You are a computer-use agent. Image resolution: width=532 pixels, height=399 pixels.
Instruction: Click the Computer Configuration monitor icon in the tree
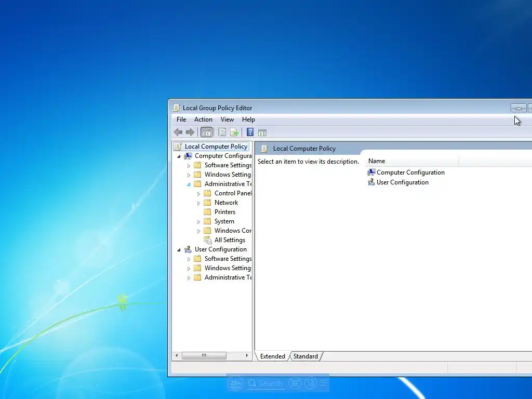(x=188, y=156)
